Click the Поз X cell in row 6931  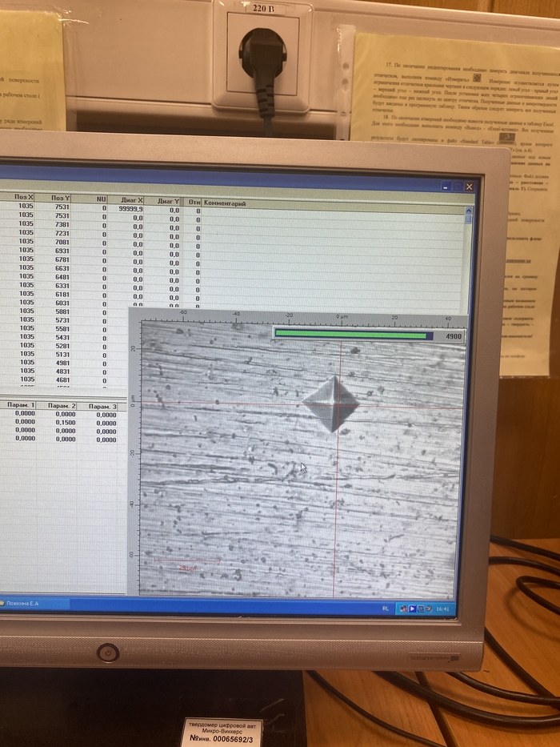pyautogui.click(x=18, y=250)
